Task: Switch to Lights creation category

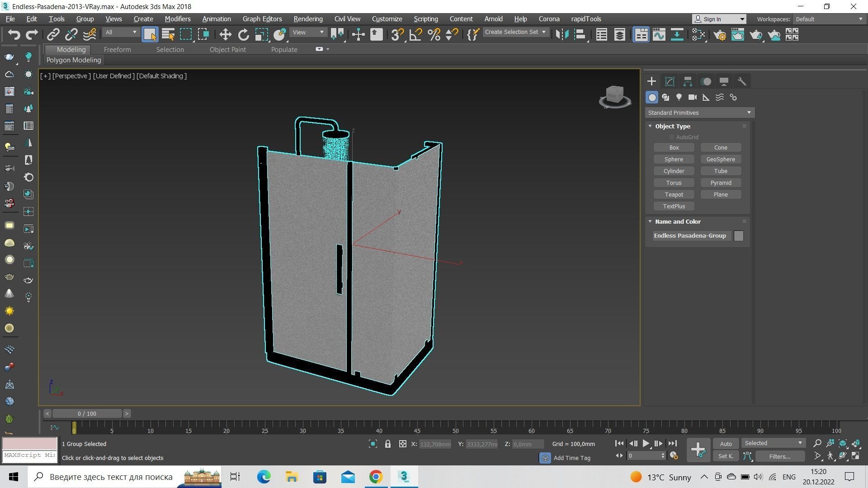Action: pyautogui.click(x=679, y=97)
